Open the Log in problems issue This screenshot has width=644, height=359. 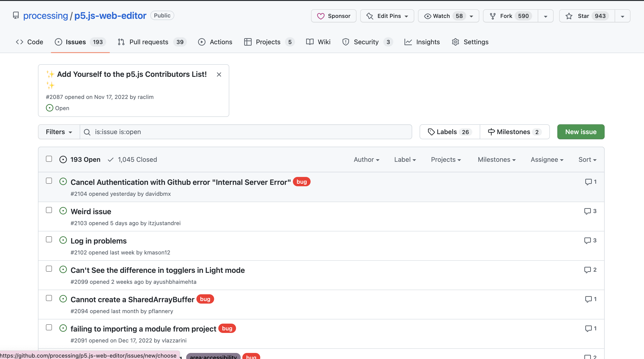tap(99, 241)
